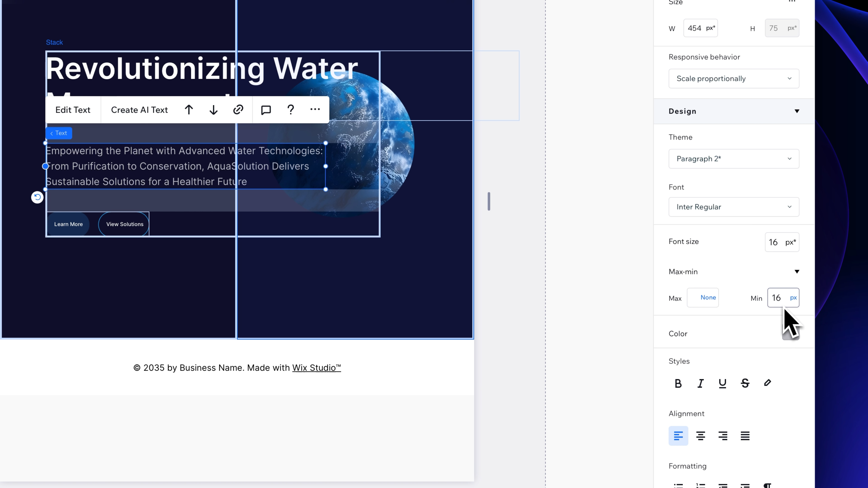Select the text highlight pen icon in Styles

pos(767,383)
